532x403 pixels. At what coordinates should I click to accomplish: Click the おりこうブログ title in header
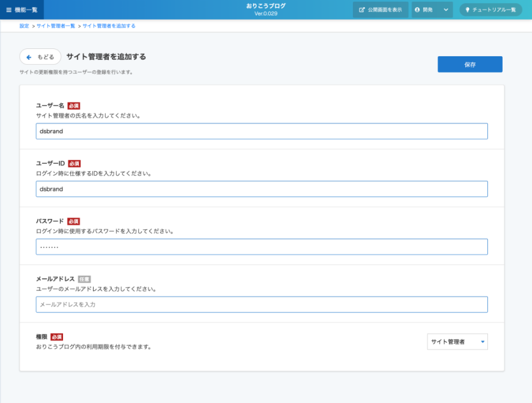click(x=265, y=6)
